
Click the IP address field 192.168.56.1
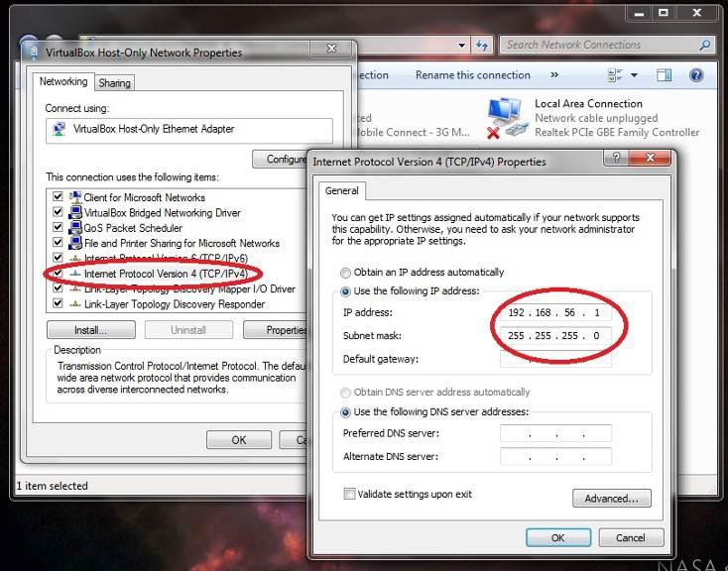pyautogui.click(x=555, y=312)
